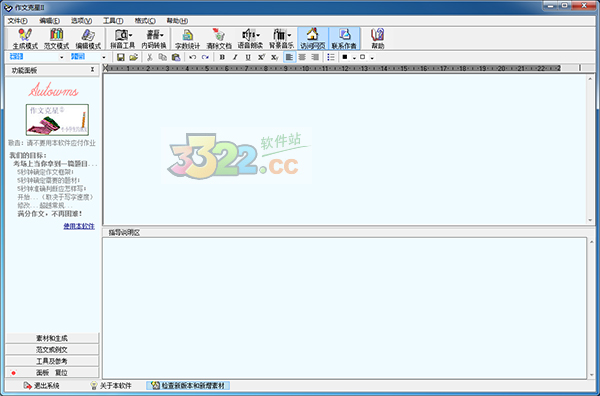Open the 帮助 help book icon

tap(378, 38)
